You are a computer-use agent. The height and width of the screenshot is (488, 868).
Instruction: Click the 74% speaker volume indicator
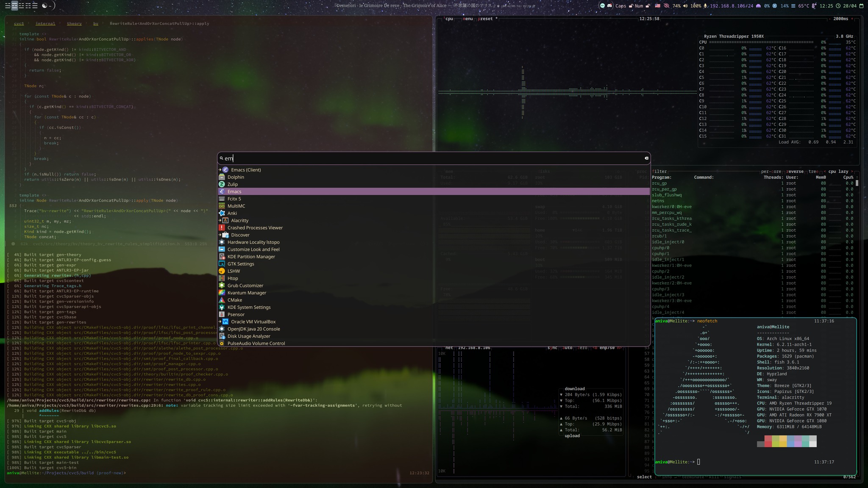(x=680, y=6)
